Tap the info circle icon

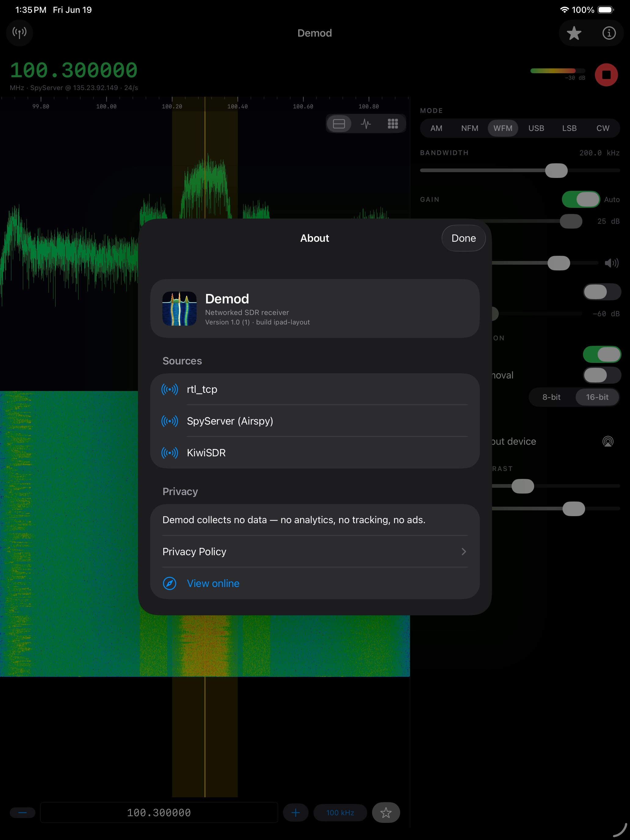609,33
